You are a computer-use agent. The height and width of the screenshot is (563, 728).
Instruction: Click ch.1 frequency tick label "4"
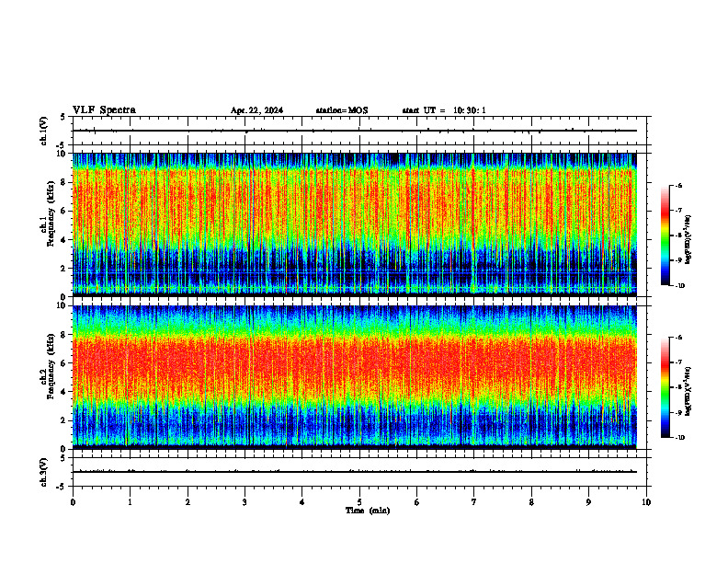64,240
